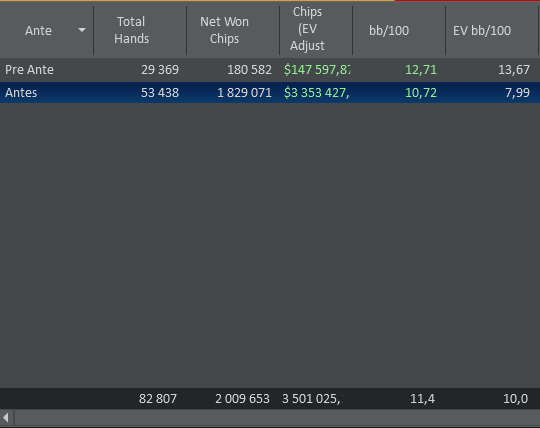The image size is (540, 428).
Task: Sort by the bb/100 column header
Action: 389,31
